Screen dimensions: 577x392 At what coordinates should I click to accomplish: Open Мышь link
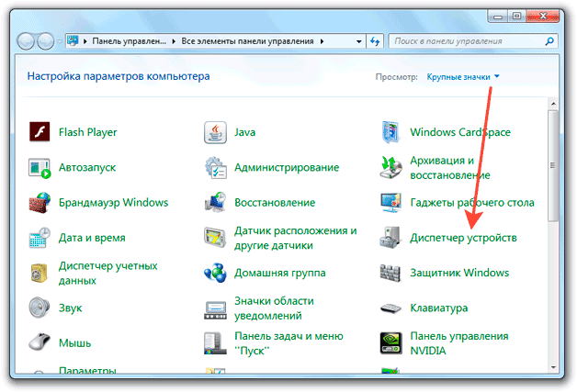pyautogui.click(x=75, y=343)
